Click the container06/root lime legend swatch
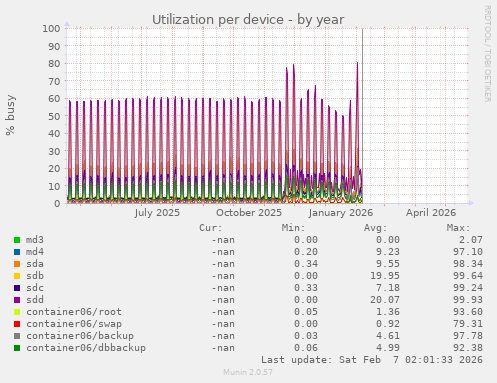 [x=17, y=312]
